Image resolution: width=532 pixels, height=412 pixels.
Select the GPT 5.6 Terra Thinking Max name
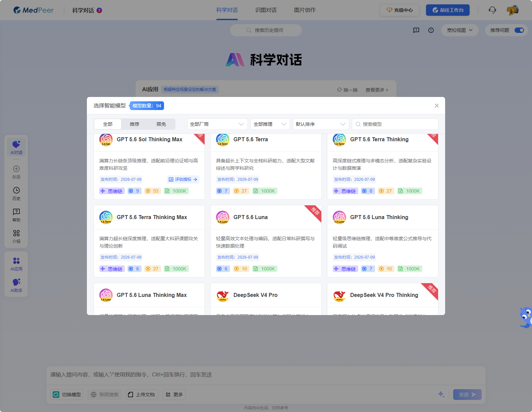[x=152, y=217]
